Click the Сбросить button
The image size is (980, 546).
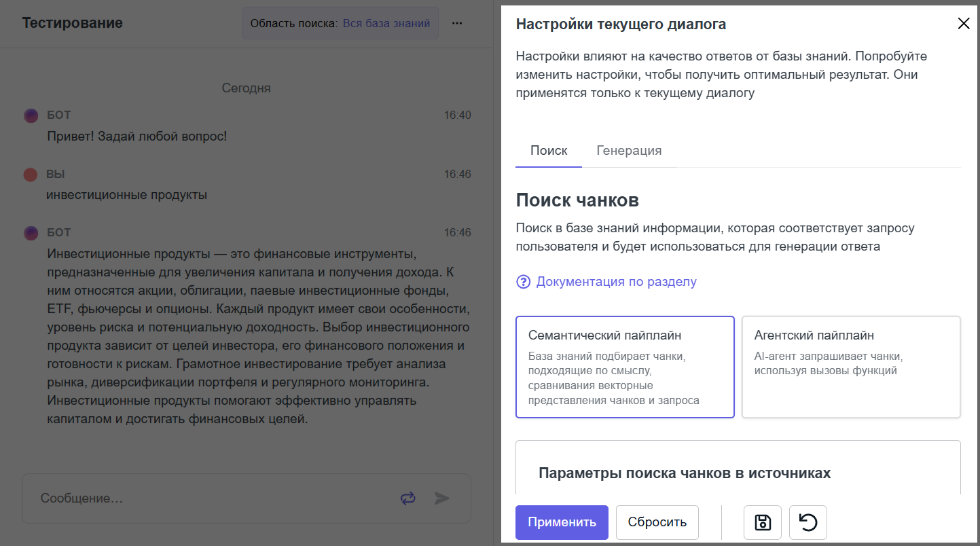[x=657, y=522]
